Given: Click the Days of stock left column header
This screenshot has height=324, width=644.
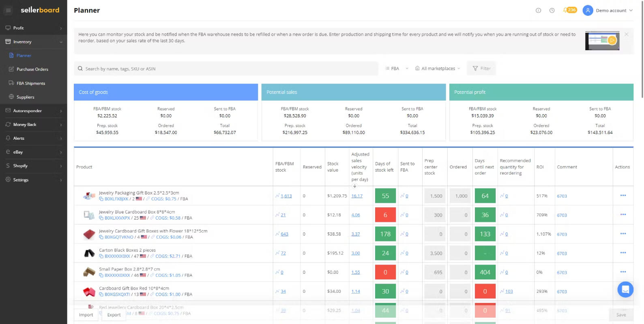Looking at the screenshot, I should [x=384, y=167].
